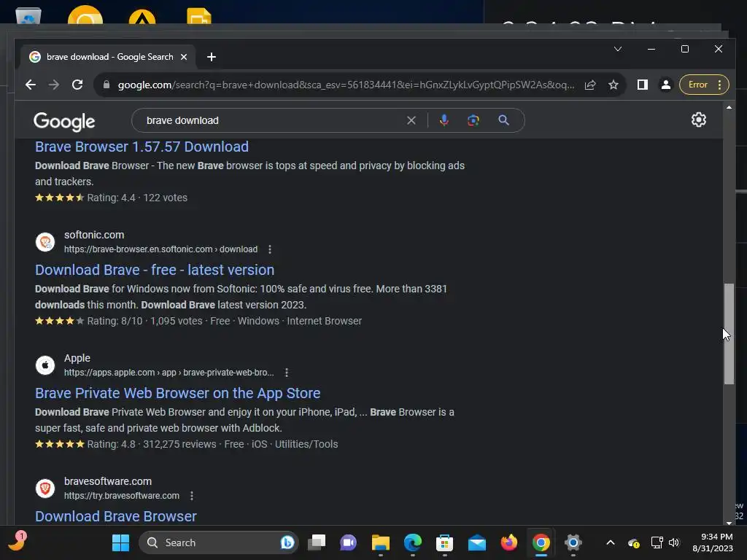747x560 pixels.
Task: Click the address bar URL
Action: [346, 85]
